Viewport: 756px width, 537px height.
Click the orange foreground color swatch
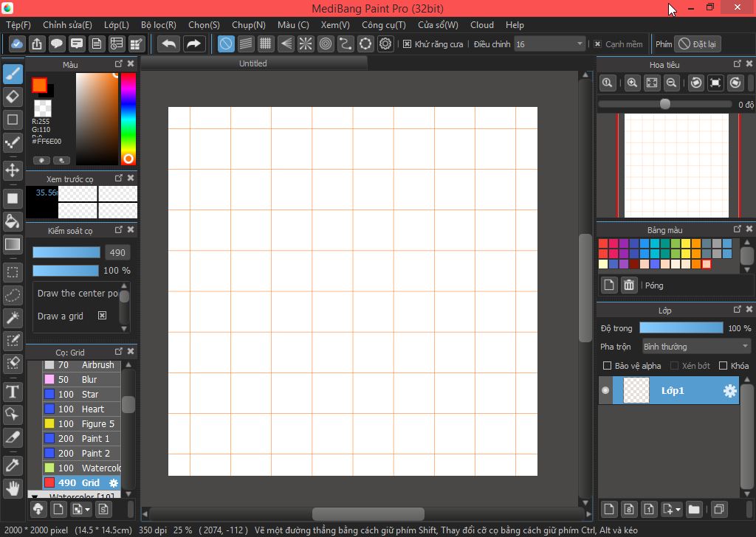pyautogui.click(x=40, y=86)
